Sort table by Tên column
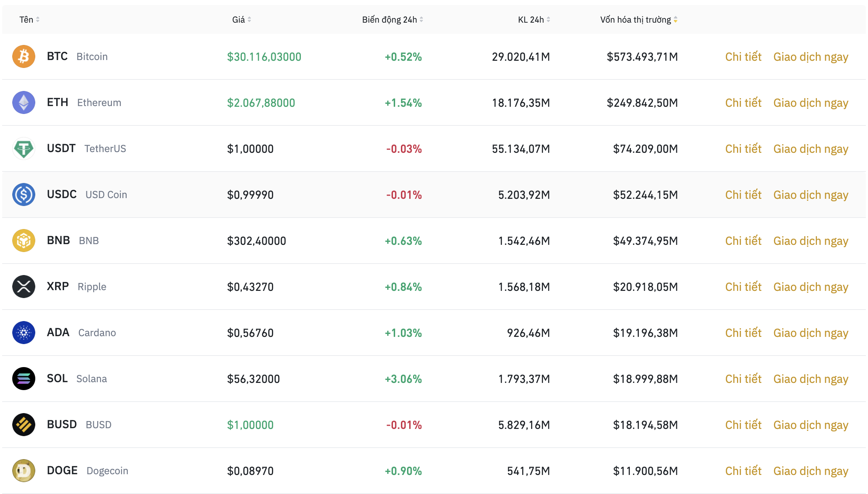Image resolution: width=868 pixels, height=494 pixels. tap(29, 20)
